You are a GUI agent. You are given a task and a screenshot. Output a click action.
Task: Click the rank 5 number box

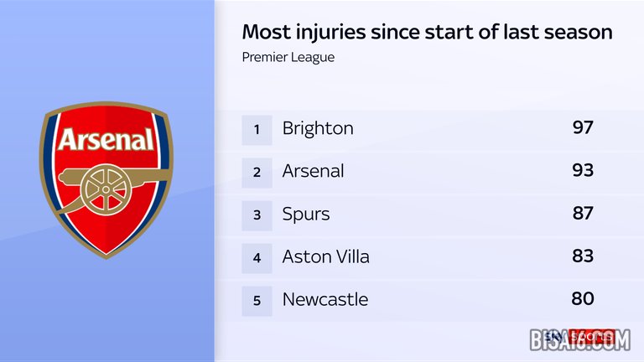coord(257,299)
